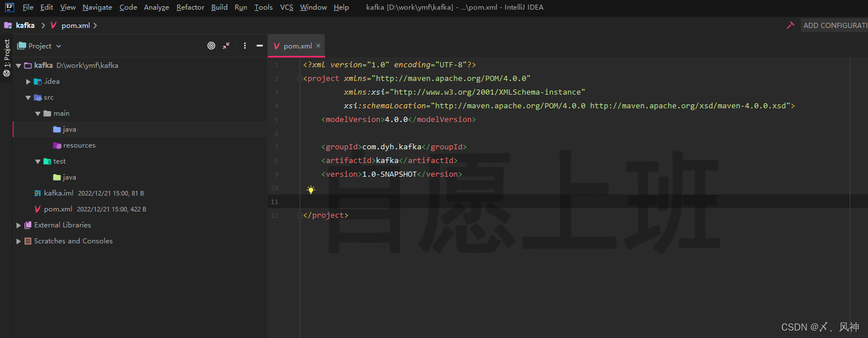Click the Collapse All icon
This screenshot has width=868, height=338.
tap(226, 46)
